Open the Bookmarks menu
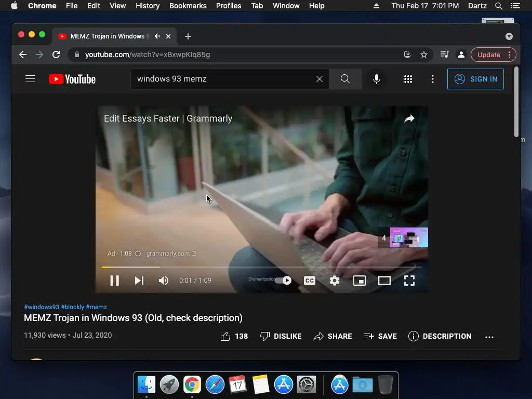 (x=188, y=6)
